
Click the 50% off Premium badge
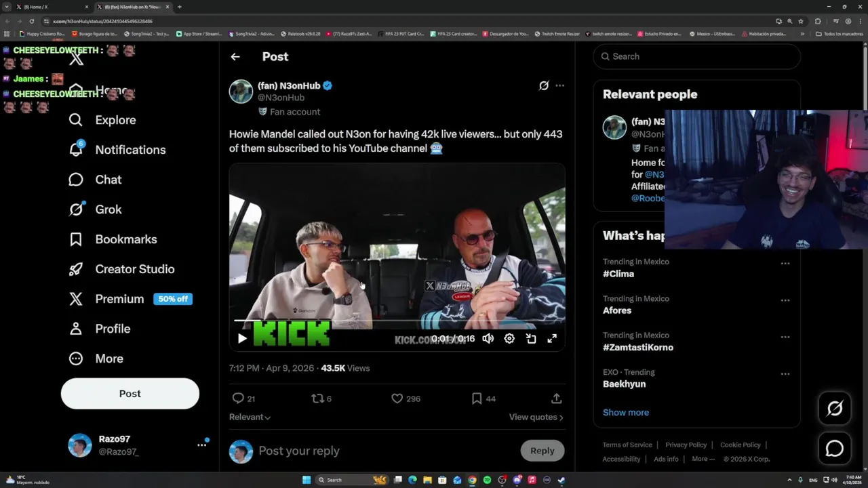173,299
